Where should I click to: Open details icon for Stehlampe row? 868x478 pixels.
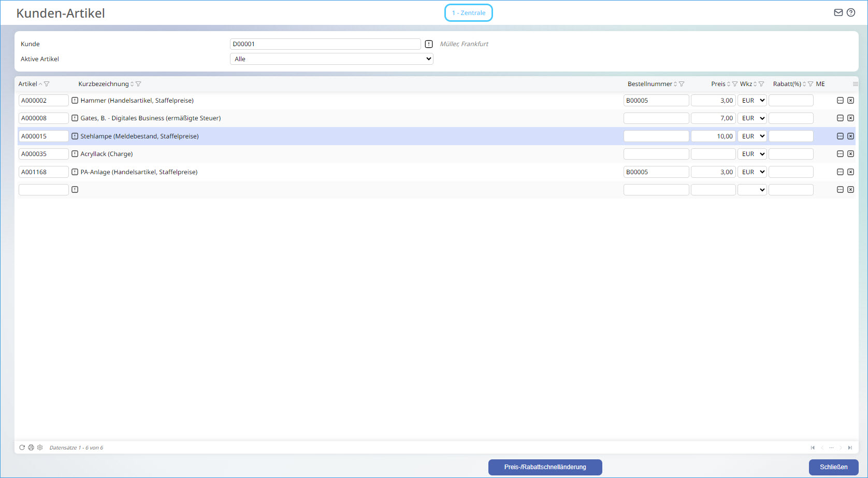[x=840, y=136]
